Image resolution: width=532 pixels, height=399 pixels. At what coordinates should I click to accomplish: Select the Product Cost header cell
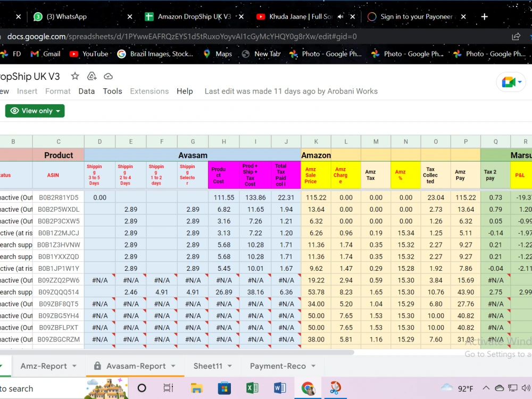(x=224, y=175)
